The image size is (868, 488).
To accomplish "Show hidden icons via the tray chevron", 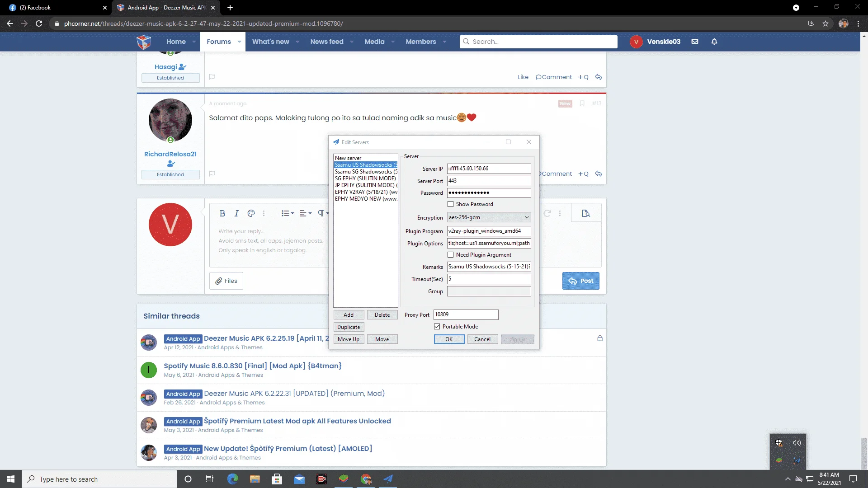I will pos(788,479).
